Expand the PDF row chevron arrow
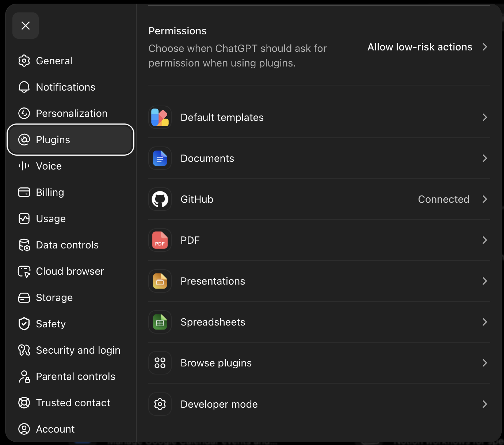Image resolution: width=504 pixels, height=445 pixels. 485,240
